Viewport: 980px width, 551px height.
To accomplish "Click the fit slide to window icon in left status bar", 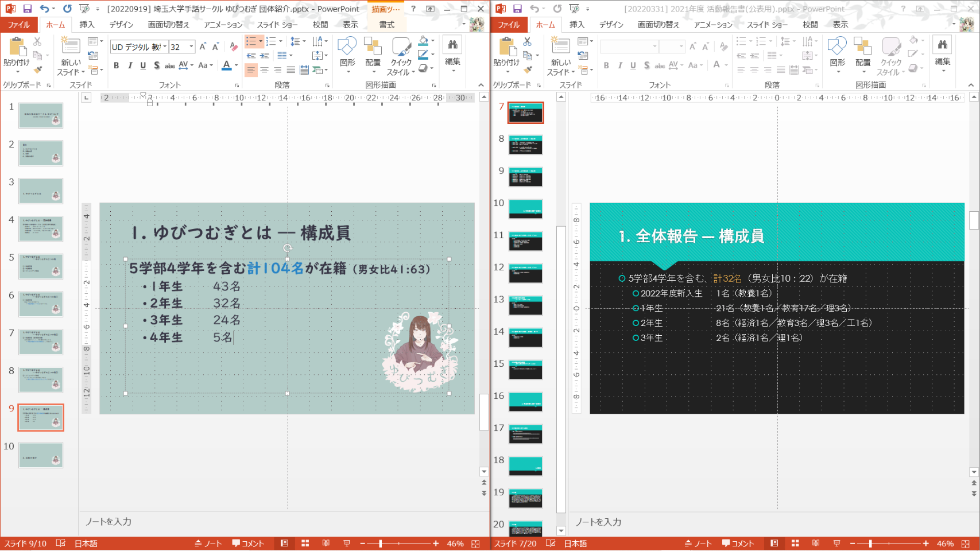I will point(475,544).
